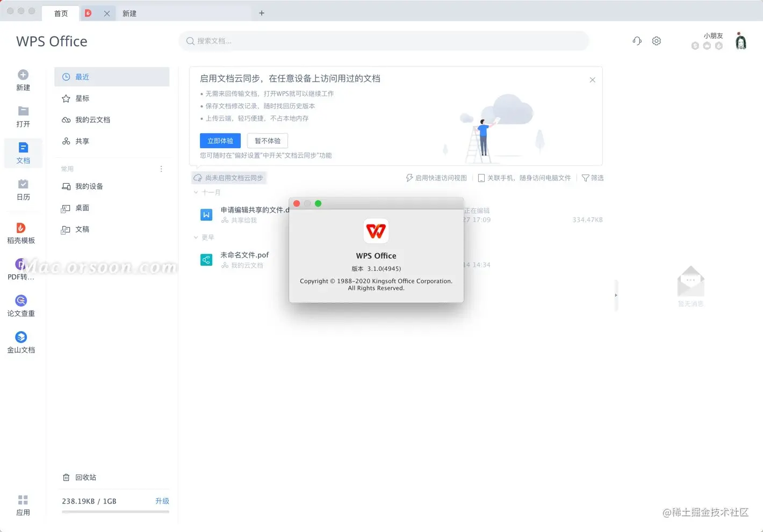Switch to the 新建 tab

click(129, 13)
